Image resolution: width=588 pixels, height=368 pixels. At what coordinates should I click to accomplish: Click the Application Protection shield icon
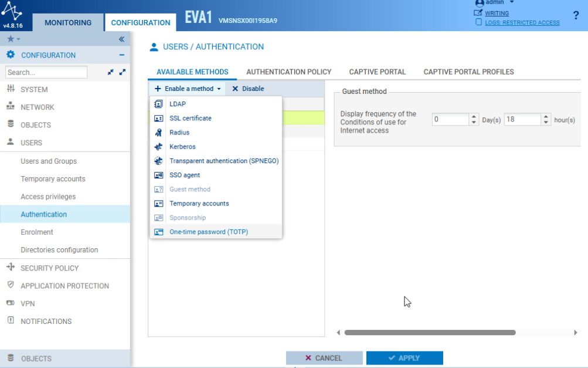tap(11, 285)
